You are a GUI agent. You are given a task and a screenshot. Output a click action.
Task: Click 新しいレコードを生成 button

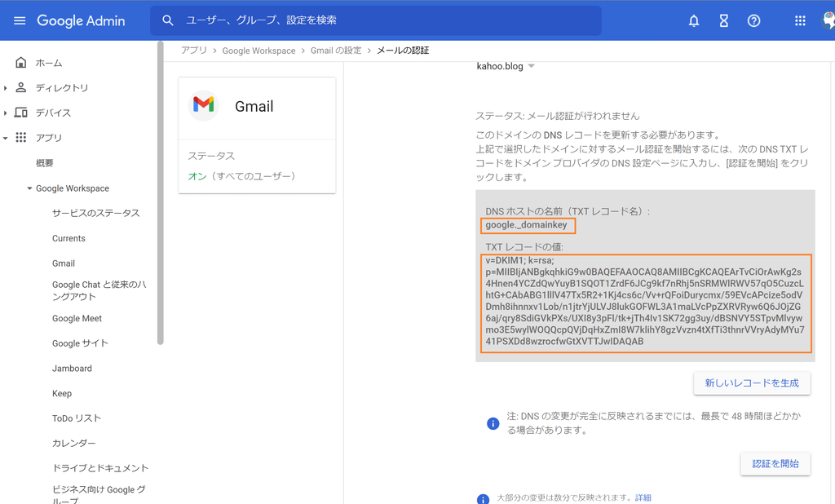pyautogui.click(x=752, y=383)
